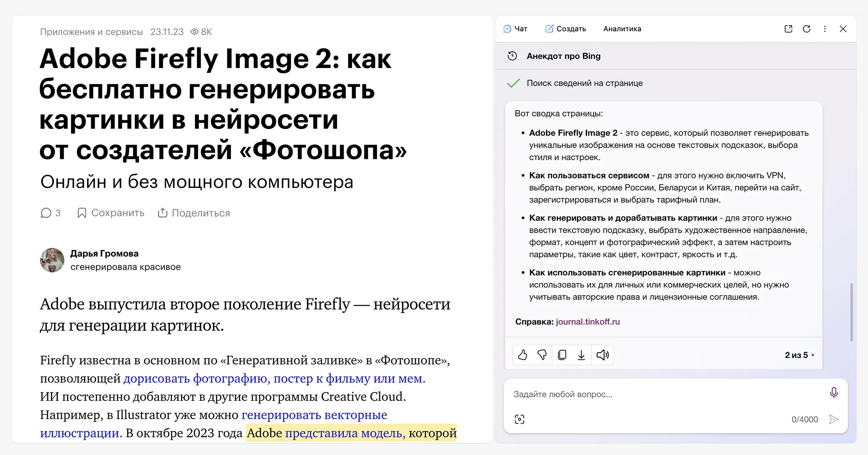Follow link генерировать векторные
The width and height of the screenshot is (868, 455).
[x=314, y=415]
